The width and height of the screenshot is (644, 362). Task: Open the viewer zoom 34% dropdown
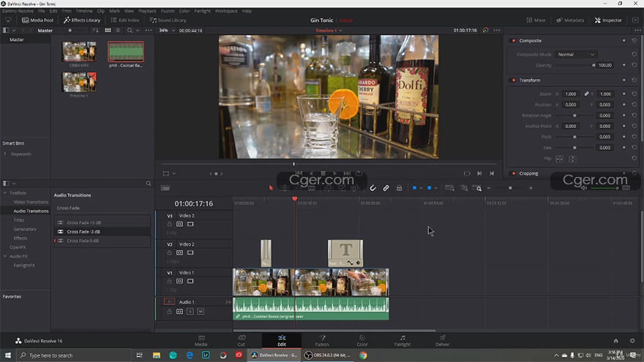[x=167, y=31]
